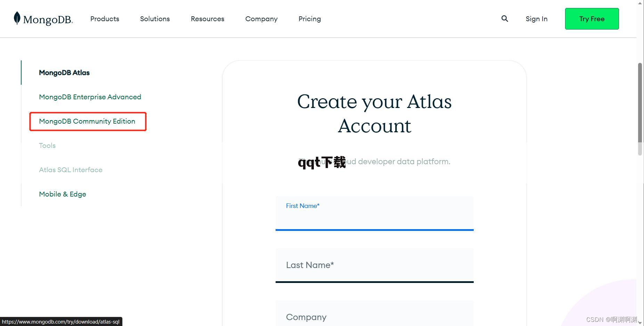Focus the First Name field

point(375,214)
